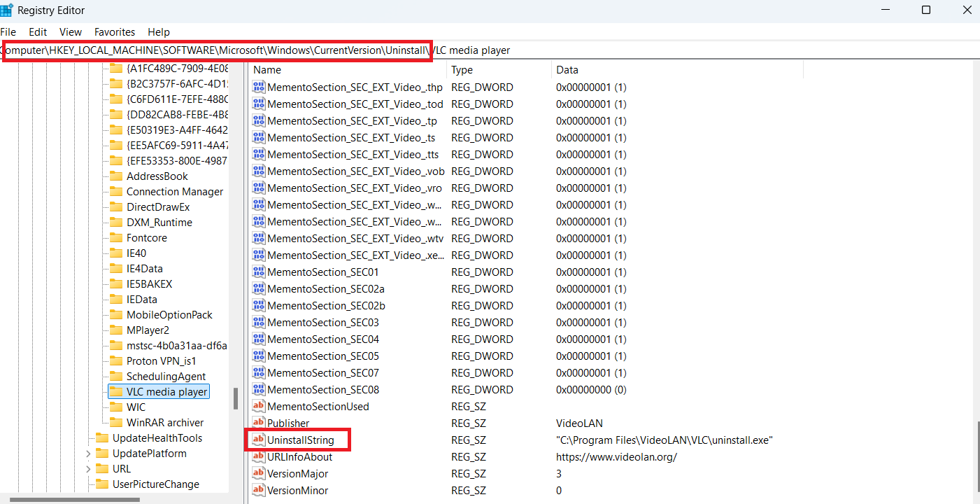Click DWORD icon of MementoSection_SEC_EXT_Video_.vob
980x504 pixels.
tap(259, 171)
